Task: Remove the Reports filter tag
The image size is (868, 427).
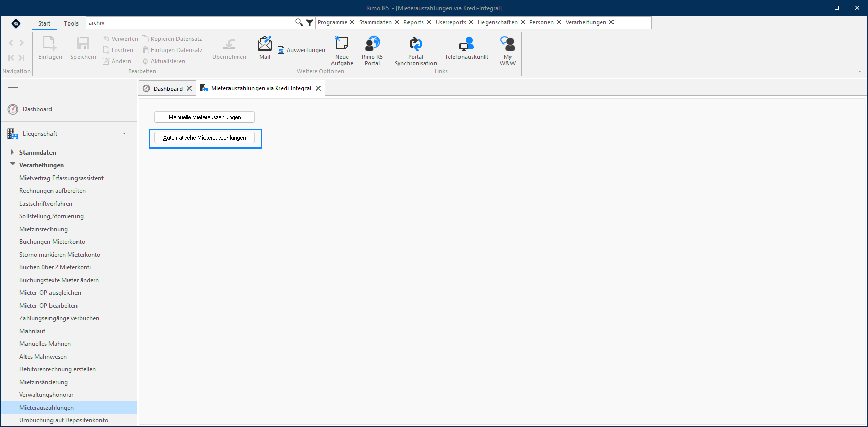Action: point(429,22)
